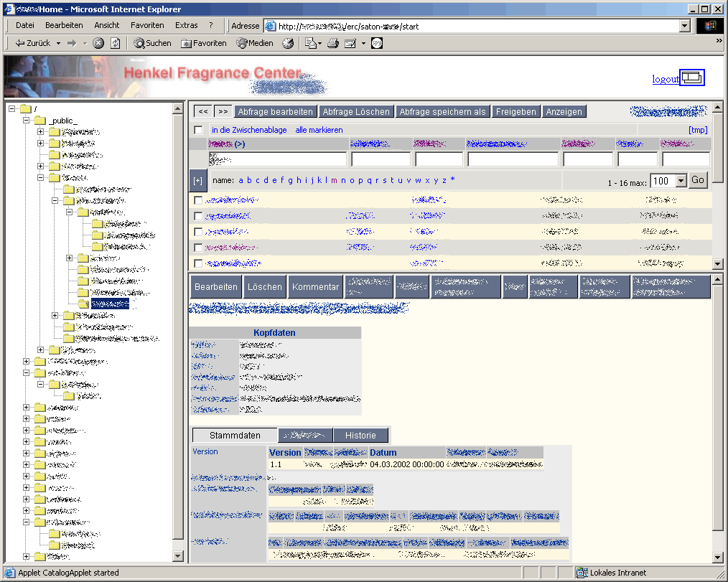Open the Adresse bar dropdown
This screenshot has width=728, height=582.
click(684, 26)
